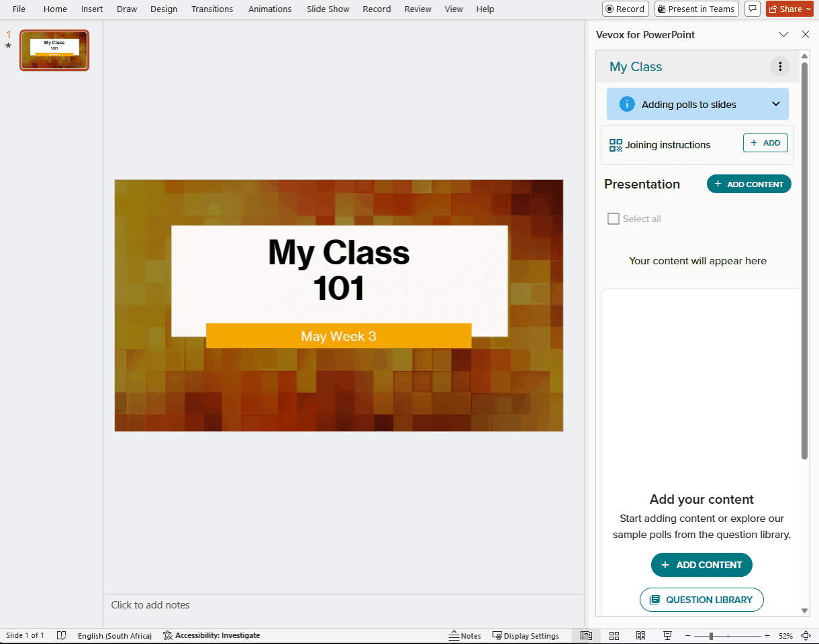
Task: Click ADD CONTENT beside Presentation heading
Action: [749, 184]
